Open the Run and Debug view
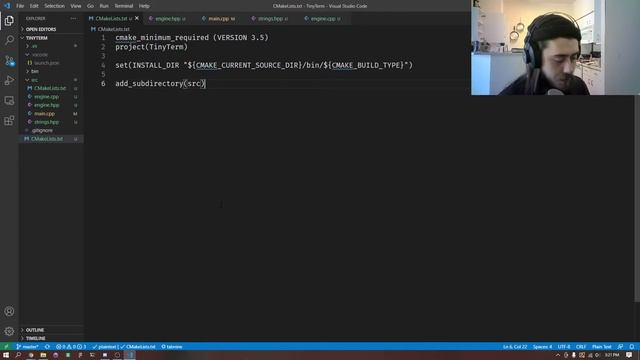 click(9, 80)
